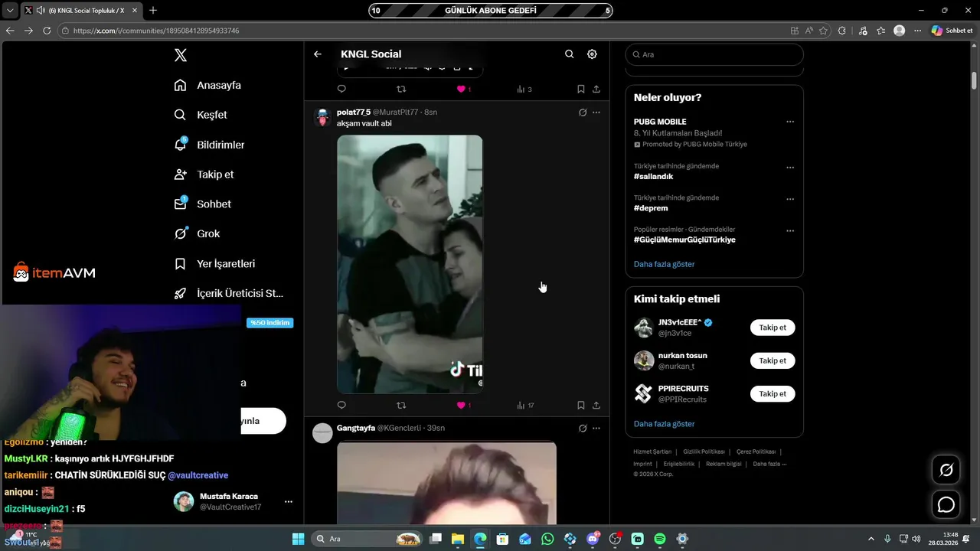This screenshot has width=980, height=551.
Task: Reply to polat77_5's post
Action: click(341, 406)
